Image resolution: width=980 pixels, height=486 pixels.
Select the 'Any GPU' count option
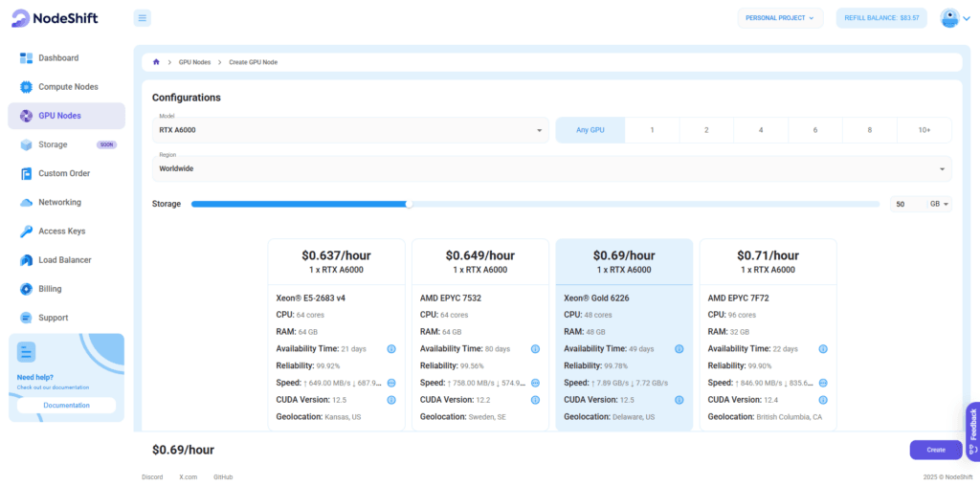click(x=590, y=130)
